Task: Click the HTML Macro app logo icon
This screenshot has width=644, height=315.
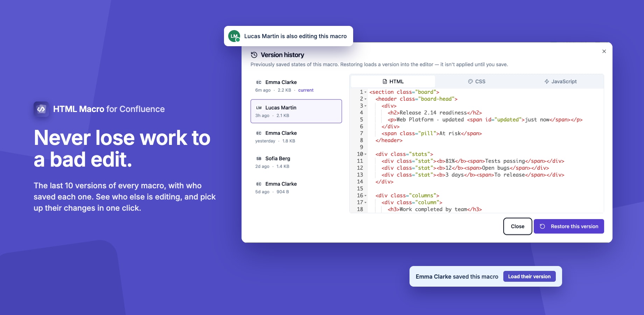Action: (41, 109)
